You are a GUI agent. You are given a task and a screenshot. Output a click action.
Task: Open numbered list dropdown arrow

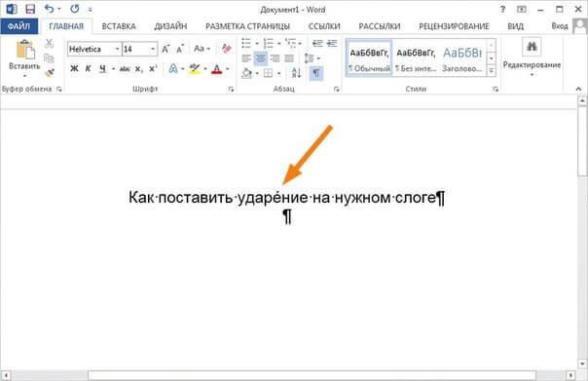(278, 44)
